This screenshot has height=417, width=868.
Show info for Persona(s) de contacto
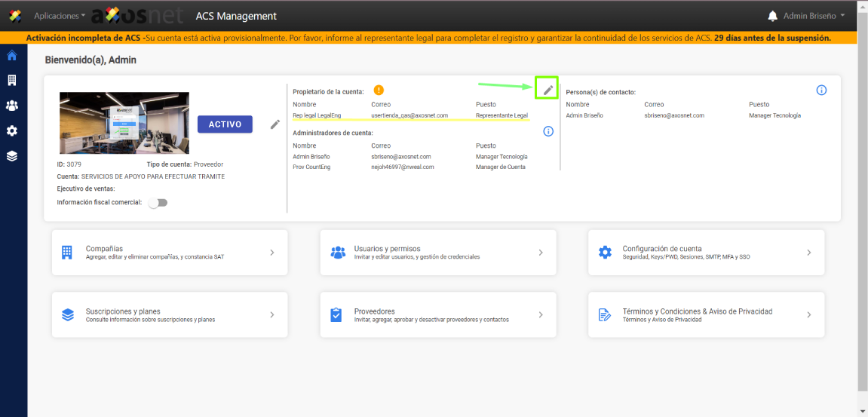click(821, 90)
